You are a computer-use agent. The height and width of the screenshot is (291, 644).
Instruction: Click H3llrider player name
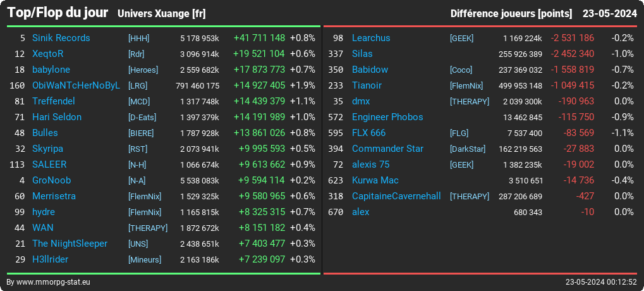coord(51,259)
